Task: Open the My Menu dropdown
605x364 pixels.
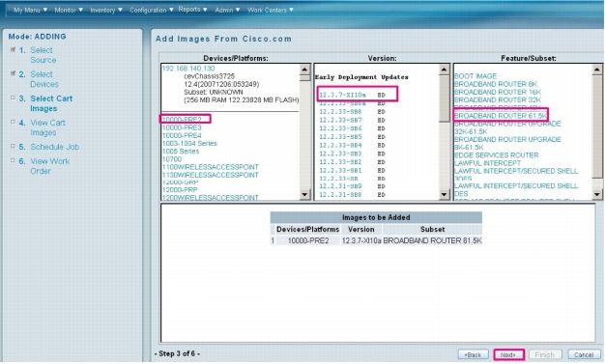Action: (x=30, y=10)
